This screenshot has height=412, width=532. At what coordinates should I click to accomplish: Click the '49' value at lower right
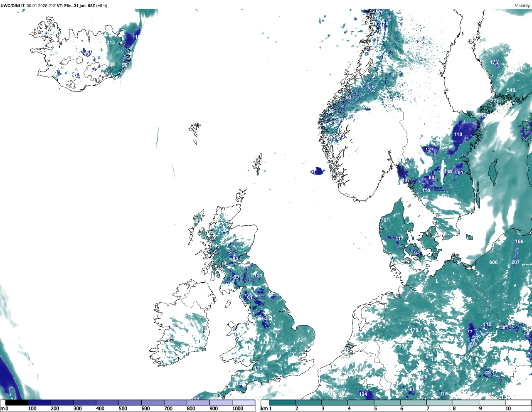coord(488,373)
